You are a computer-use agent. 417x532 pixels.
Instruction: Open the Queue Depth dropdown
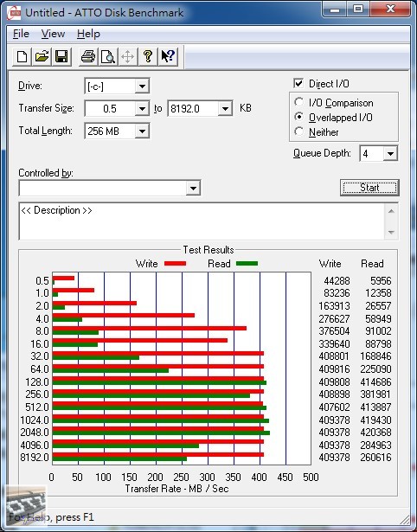[390, 154]
